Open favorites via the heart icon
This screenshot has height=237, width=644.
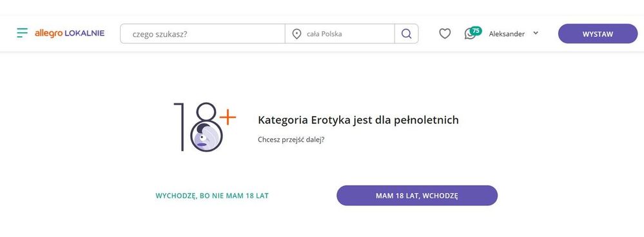click(445, 34)
